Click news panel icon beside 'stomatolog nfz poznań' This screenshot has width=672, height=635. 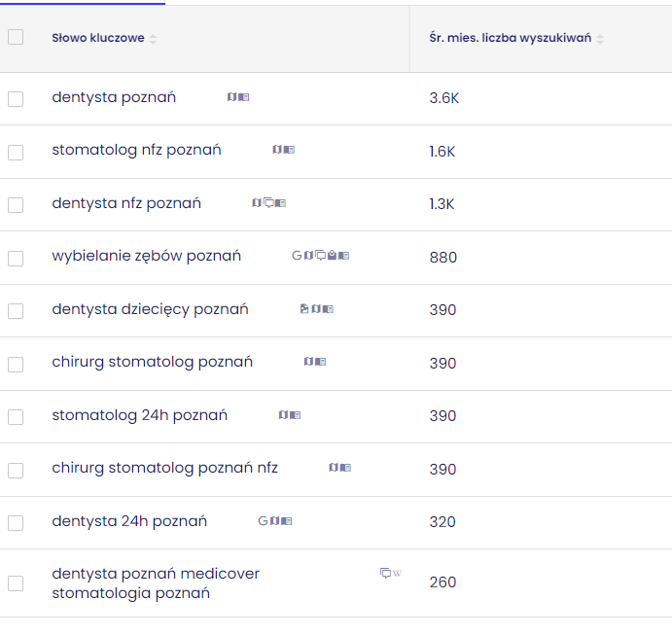(289, 150)
